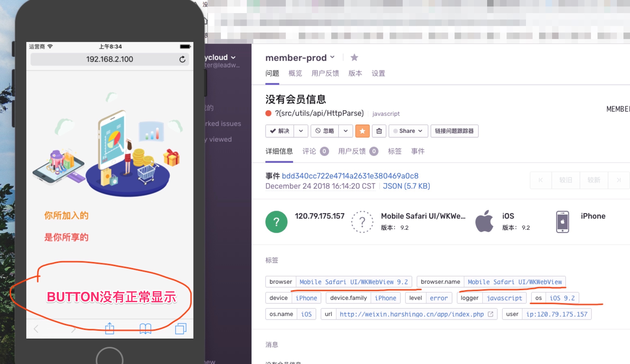Open Safari tabs view in simulator
This screenshot has height=364, width=630.
click(x=181, y=328)
